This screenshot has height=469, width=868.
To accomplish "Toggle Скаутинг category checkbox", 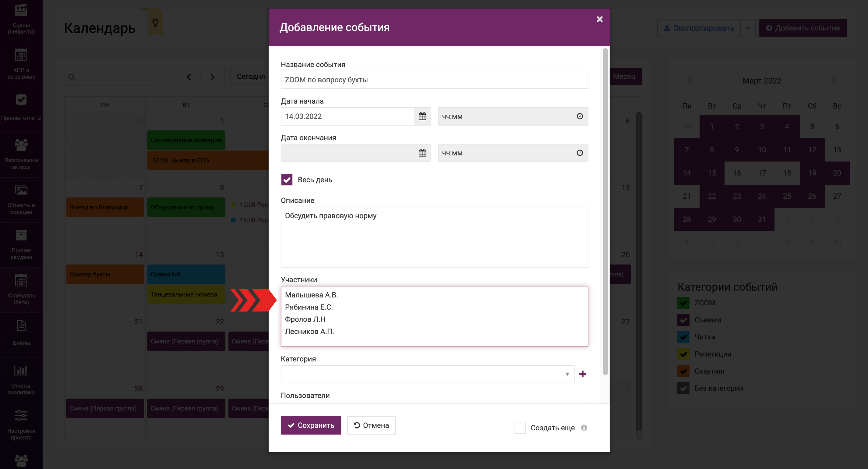I will pos(683,371).
